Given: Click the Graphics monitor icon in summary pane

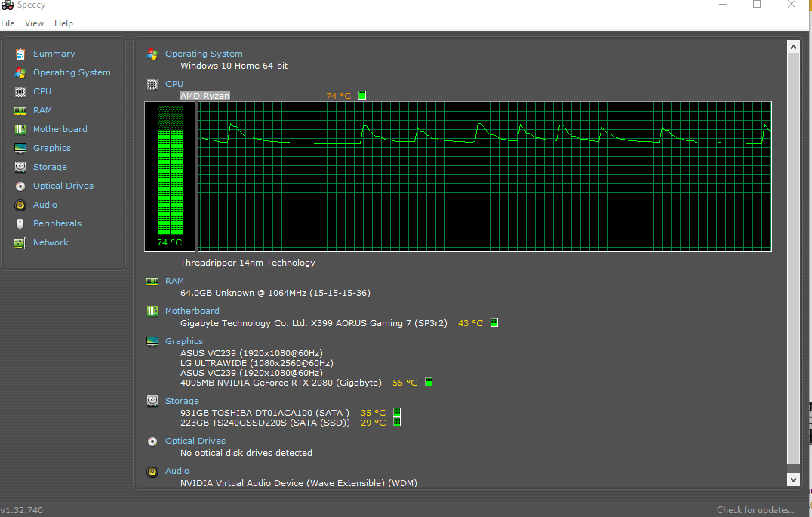Looking at the screenshot, I should [152, 341].
